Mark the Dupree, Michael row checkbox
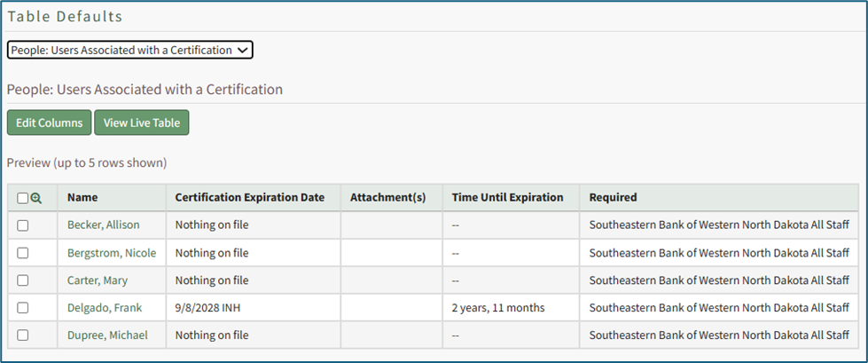Image resolution: width=868 pixels, height=363 pixels. (23, 335)
